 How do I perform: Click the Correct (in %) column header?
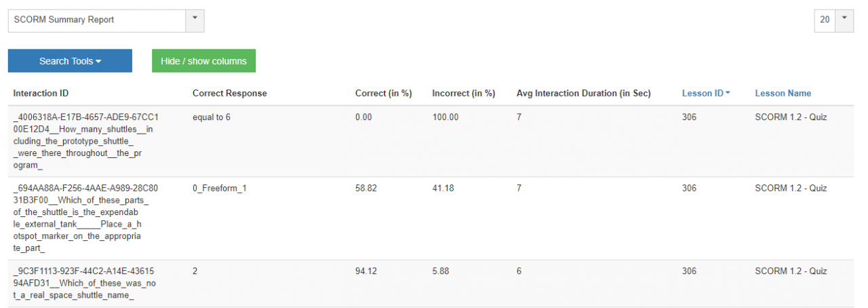coord(383,94)
